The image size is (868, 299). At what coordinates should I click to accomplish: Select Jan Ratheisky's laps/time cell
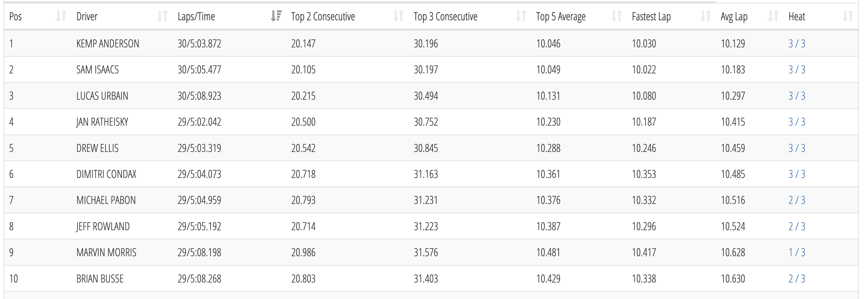click(199, 122)
